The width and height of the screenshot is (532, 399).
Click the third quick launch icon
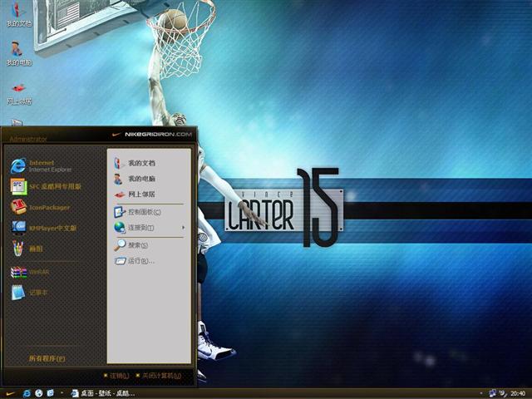tap(50, 393)
